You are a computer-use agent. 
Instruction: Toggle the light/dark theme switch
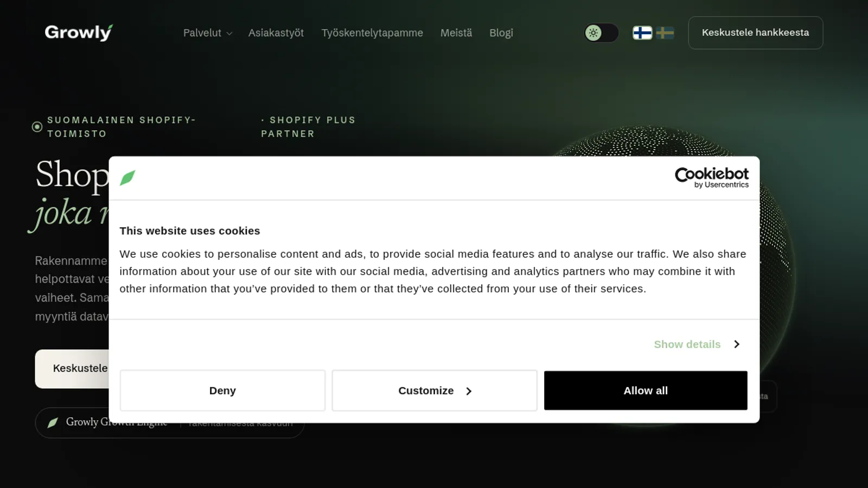602,33
